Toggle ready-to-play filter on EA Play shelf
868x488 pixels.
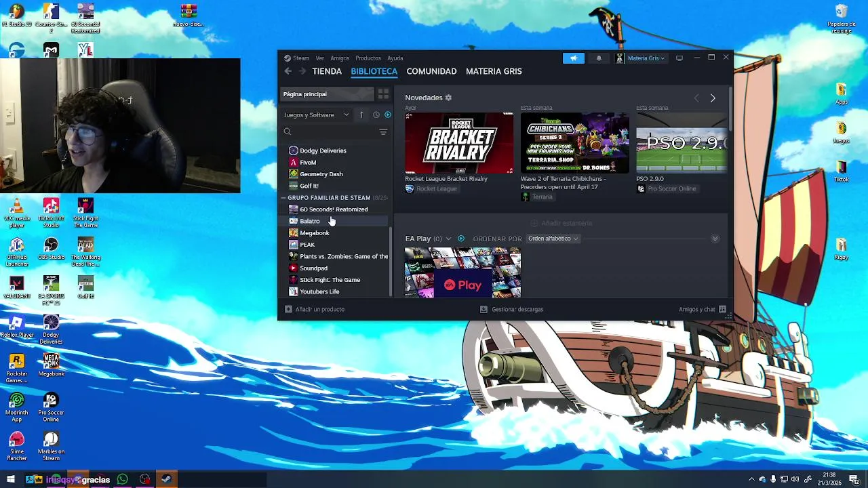click(461, 239)
